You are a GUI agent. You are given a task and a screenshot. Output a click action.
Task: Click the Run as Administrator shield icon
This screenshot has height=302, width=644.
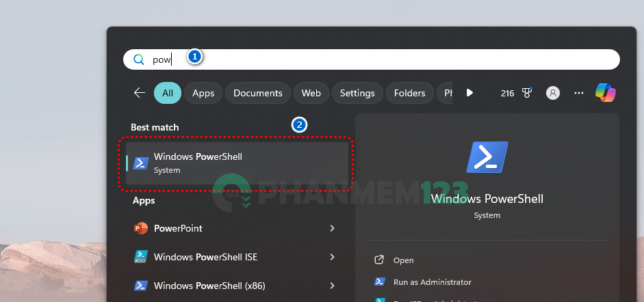pyautogui.click(x=379, y=282)
